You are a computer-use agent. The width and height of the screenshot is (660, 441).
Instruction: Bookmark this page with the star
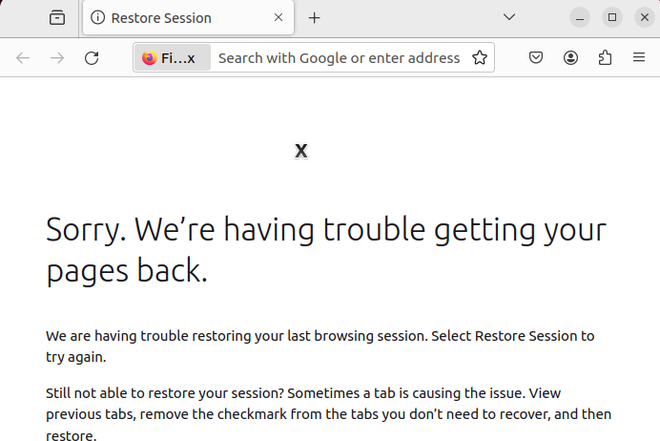tap(480, 58)
